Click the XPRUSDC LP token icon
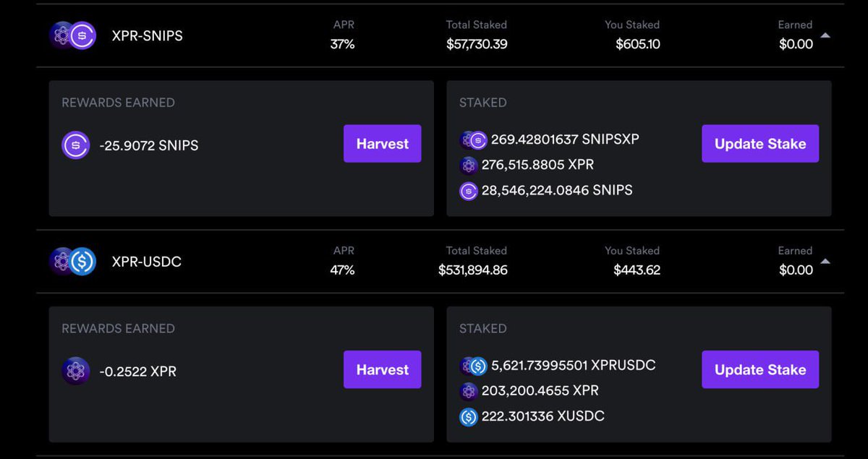This screenshot has height=459, width=868. pyautogui.click(x=473, y=366)
